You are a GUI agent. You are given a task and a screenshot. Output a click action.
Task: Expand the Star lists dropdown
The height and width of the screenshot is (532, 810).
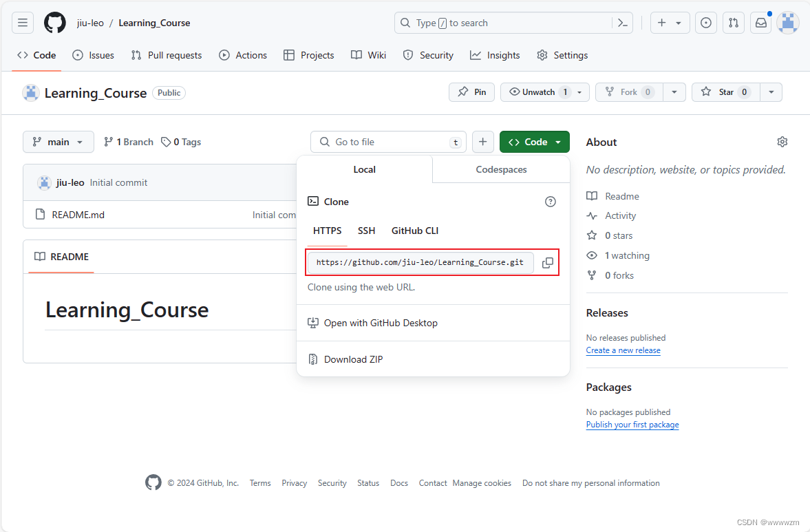coord(771,92)
